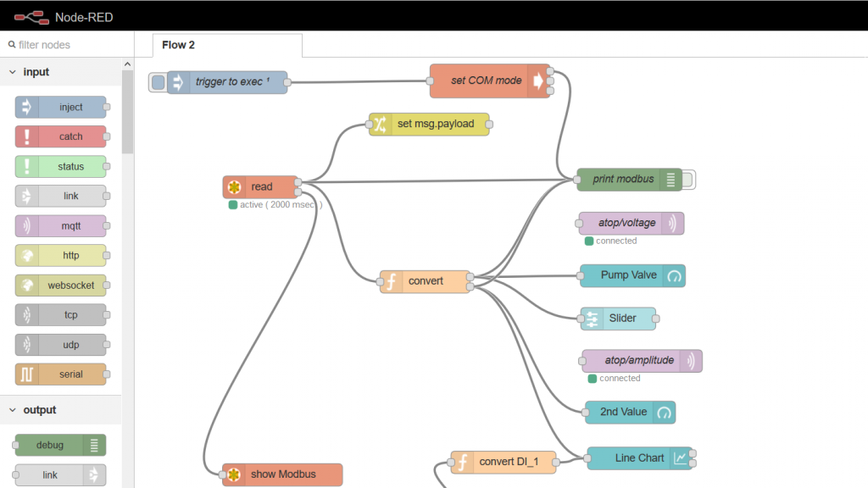Click the Line Chart graph icon

(x=681, y=458)
